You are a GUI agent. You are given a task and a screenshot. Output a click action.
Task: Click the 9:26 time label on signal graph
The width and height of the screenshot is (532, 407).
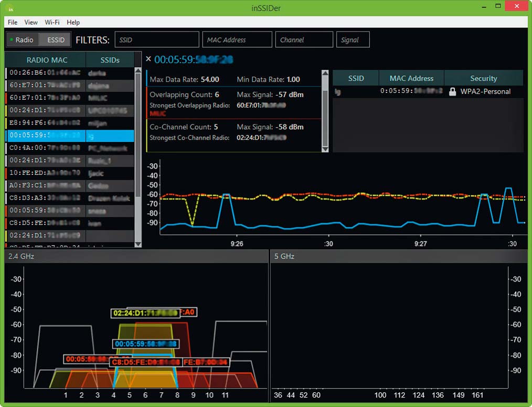pos(237,244)
